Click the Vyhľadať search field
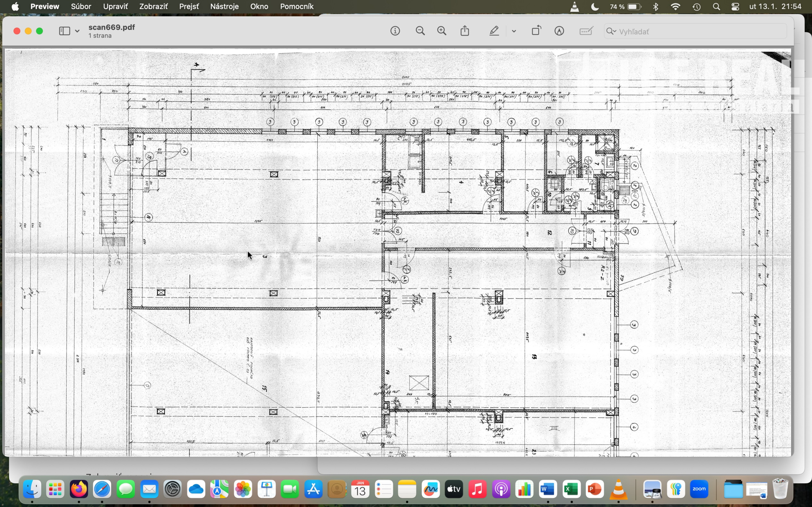The height and width of the screenshot is (507, 812). coord(698,31)
